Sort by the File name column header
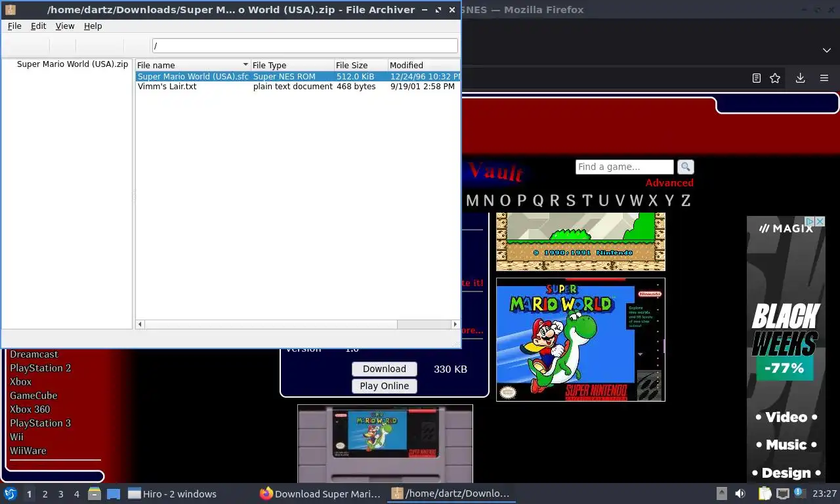The width and height of the screenshot is (840, 504). (x=193, y=65)
